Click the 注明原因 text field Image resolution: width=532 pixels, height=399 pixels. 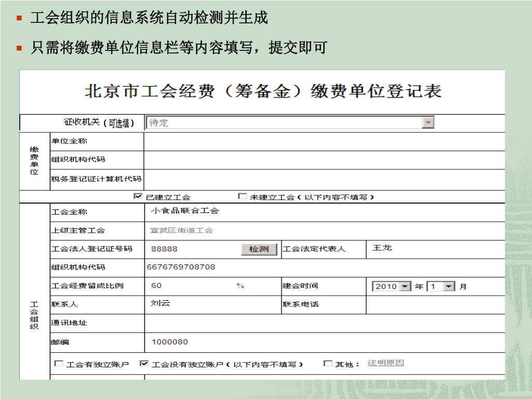[386, 363]
